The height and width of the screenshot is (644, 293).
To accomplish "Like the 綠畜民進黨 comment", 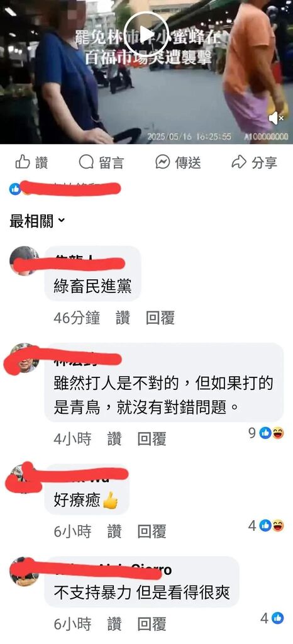I will 123,318.
